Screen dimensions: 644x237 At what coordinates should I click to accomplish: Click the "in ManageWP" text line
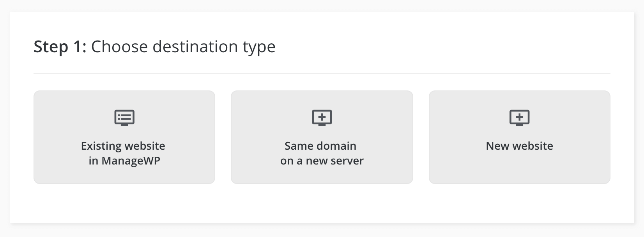[x=124, y=161]
